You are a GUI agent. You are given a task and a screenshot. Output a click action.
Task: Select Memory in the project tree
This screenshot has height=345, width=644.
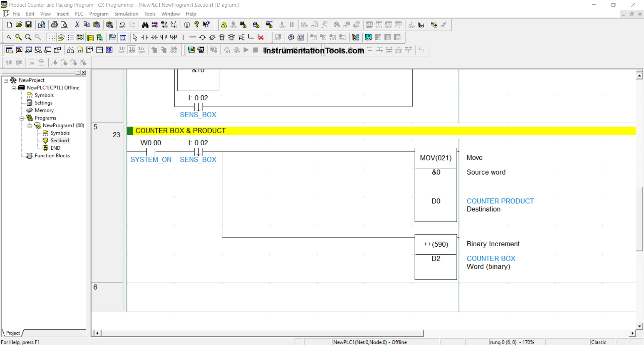coord(44,110)
